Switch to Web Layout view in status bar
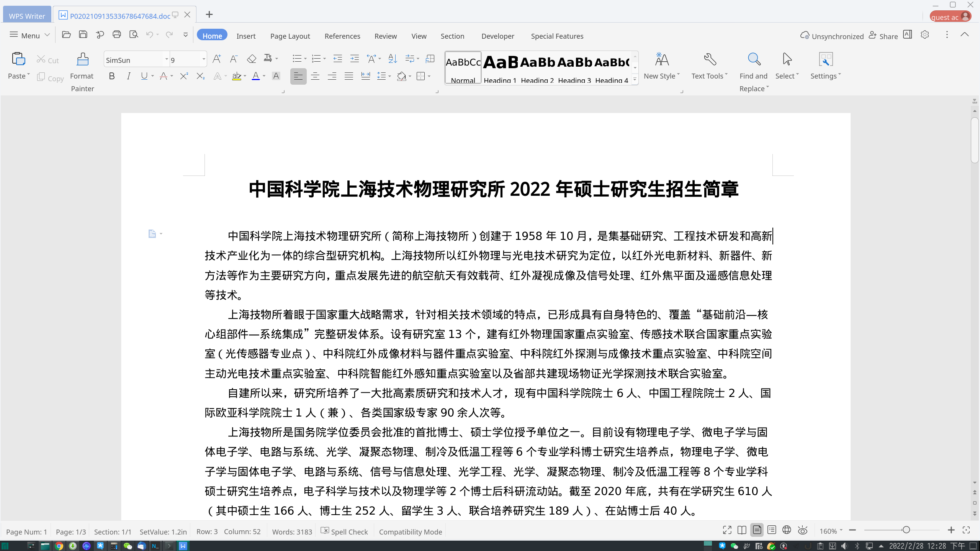The width and height of the screenshot is (980, 551). point(787,530)
